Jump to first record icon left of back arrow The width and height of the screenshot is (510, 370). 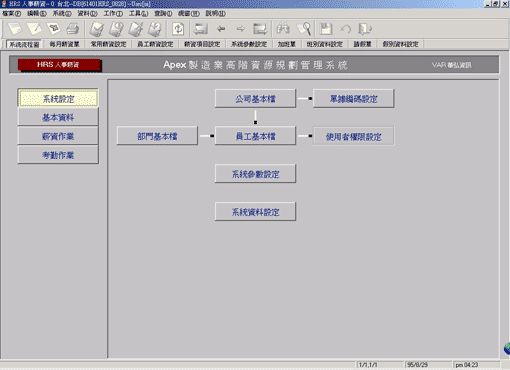click(x=201, y=29)
